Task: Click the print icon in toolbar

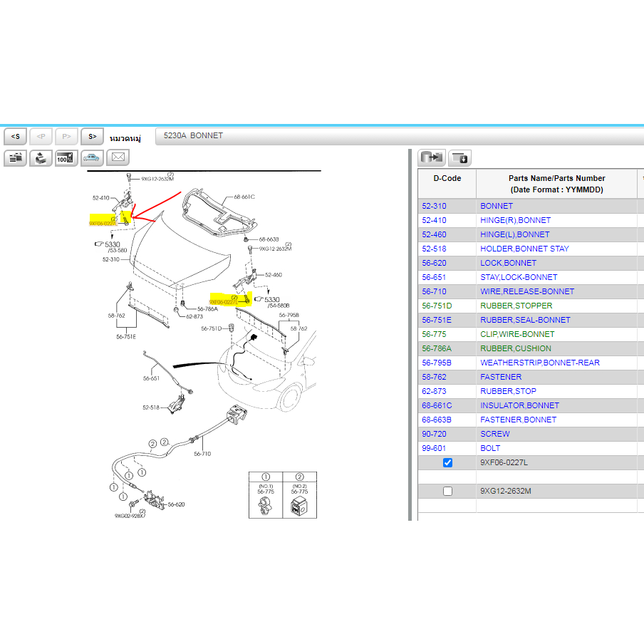Action: click(x=41, y=157)
